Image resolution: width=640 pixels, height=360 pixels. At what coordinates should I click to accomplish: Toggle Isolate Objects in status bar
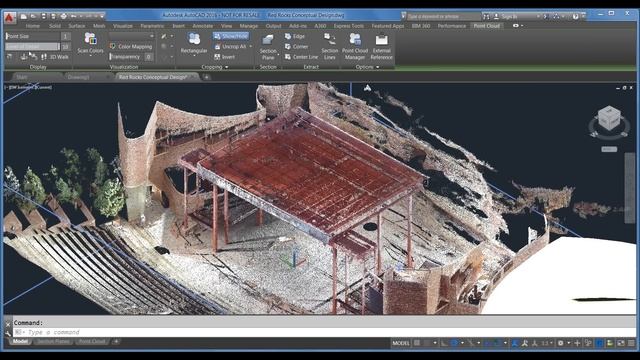pyautogui.click(x=610, y=343)
